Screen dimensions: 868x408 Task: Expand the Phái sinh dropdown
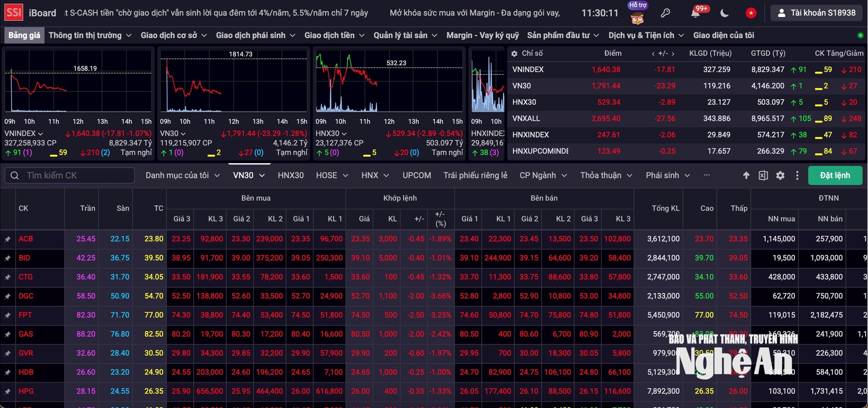click(668, 176)
